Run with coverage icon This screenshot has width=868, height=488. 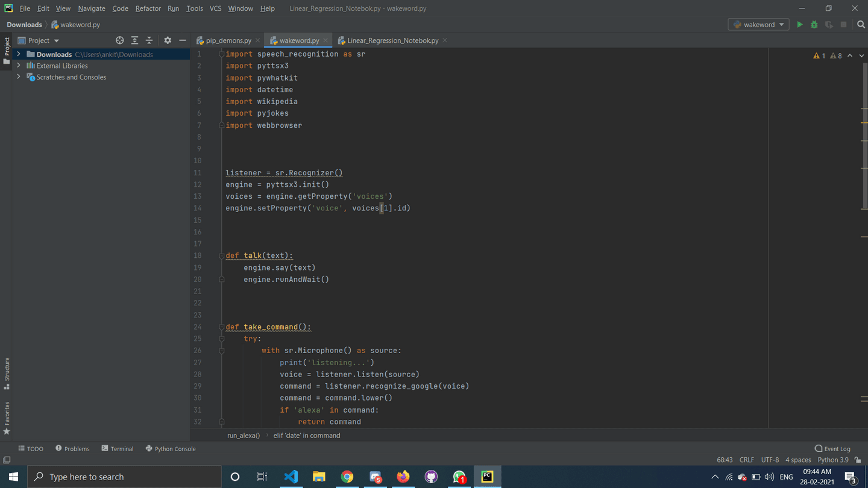pyautogui.click(x=829, y=25)
